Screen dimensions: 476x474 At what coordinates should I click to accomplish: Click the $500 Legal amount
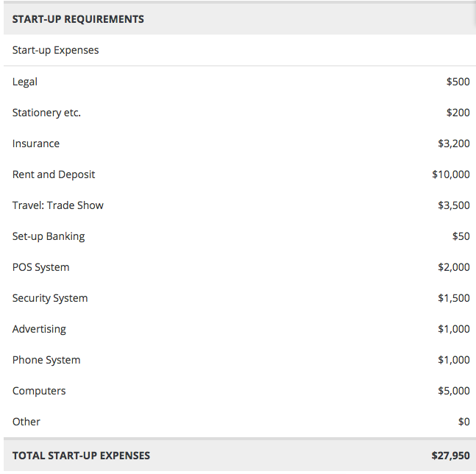tap(458, 82)
